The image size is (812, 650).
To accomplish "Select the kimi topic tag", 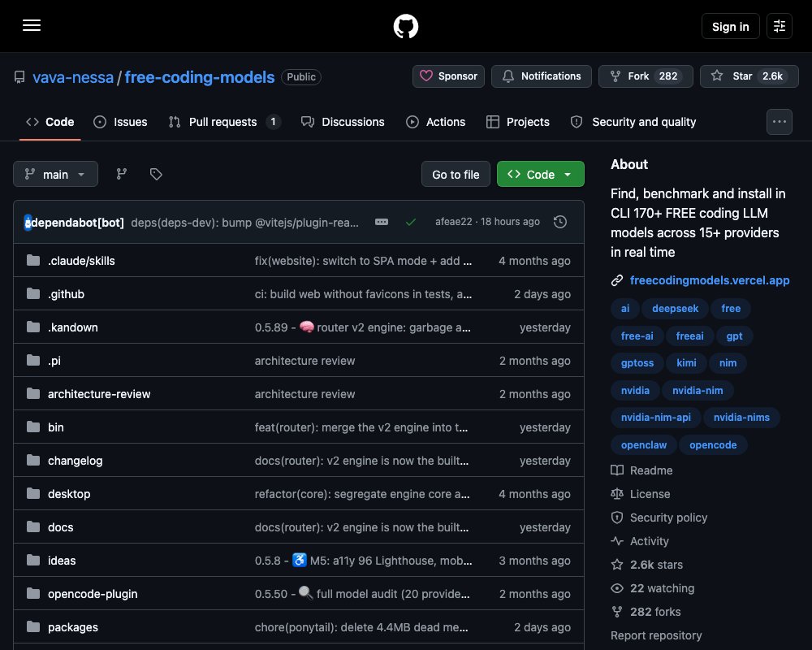I will tap(686, 363).
